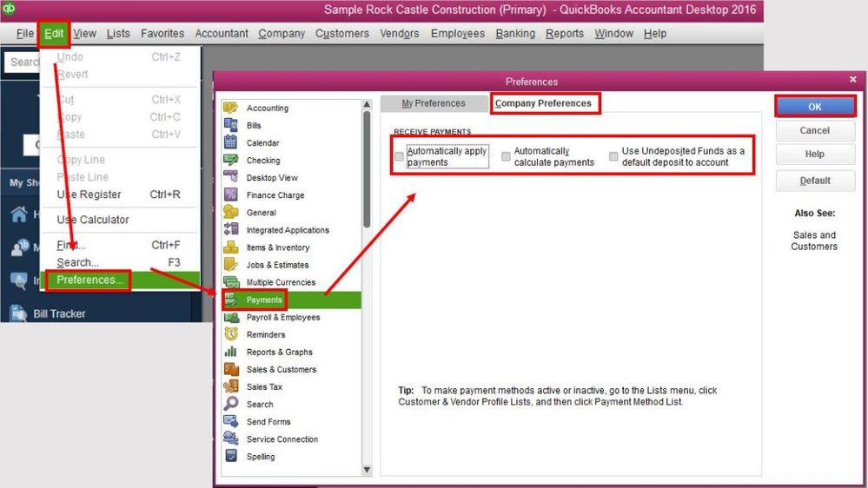Click the Send Forms icon
This screenshot has height=488, width=868.
point(231,422)
